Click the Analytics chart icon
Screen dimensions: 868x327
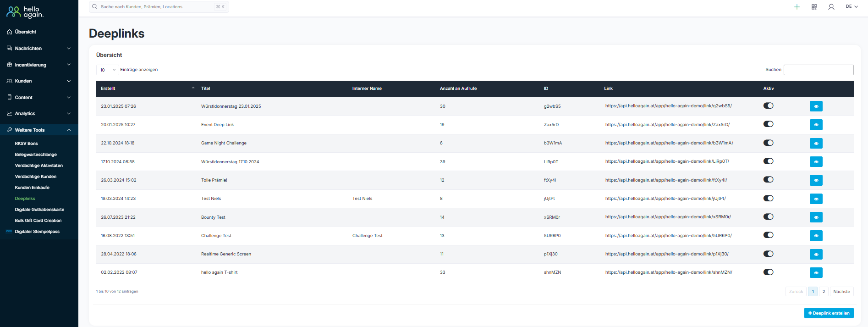[x=9, y=114]
